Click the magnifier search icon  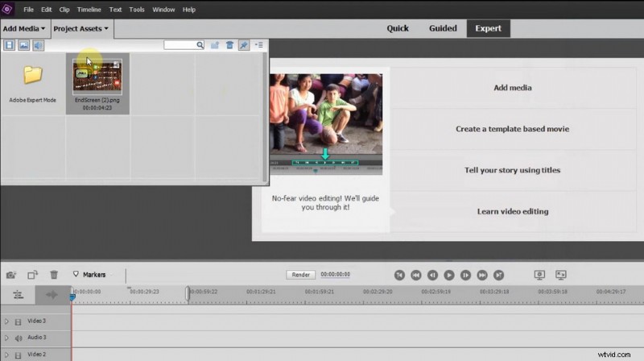[x=200, y=45]
